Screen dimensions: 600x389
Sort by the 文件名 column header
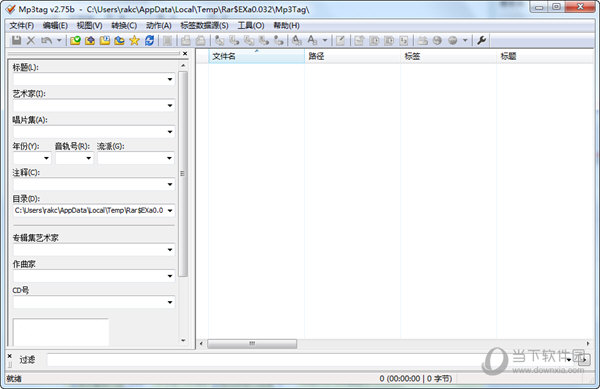[x=256, y=56]
